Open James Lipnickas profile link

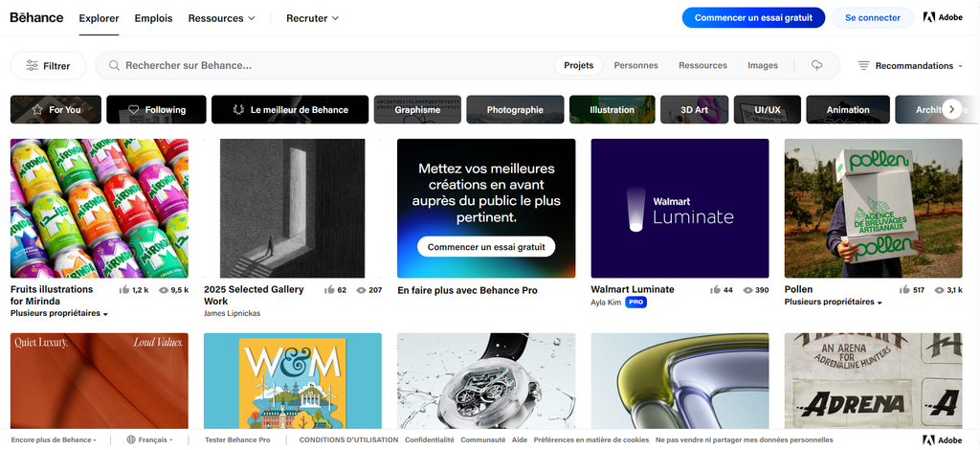click(x=232, y=313)
